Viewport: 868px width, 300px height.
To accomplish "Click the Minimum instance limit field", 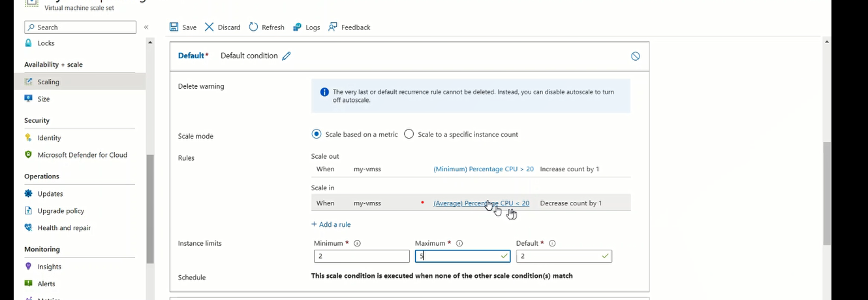I will pyautogui.click(x=361, y=257).
